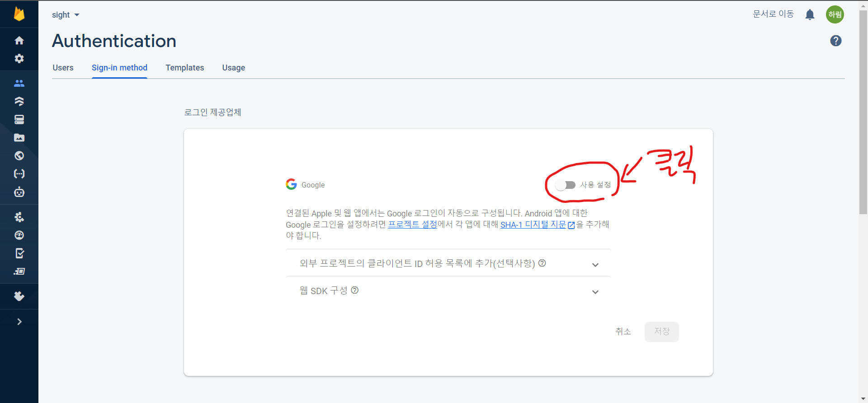Open Crashlytics icon in sidebar
868x403 pixels.
19,217
